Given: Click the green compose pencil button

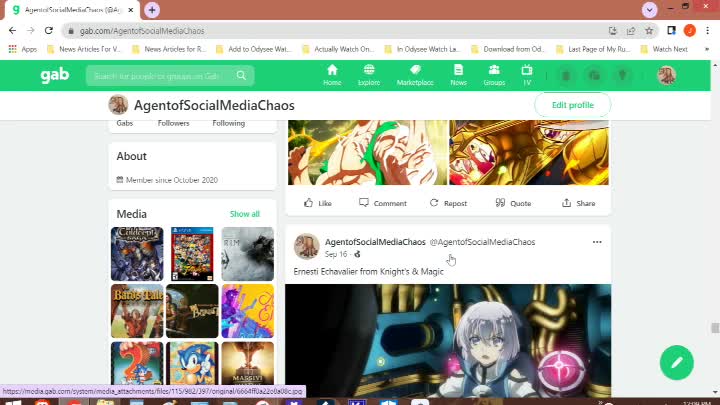Looking at the screenshot, I should coord(676,363).
